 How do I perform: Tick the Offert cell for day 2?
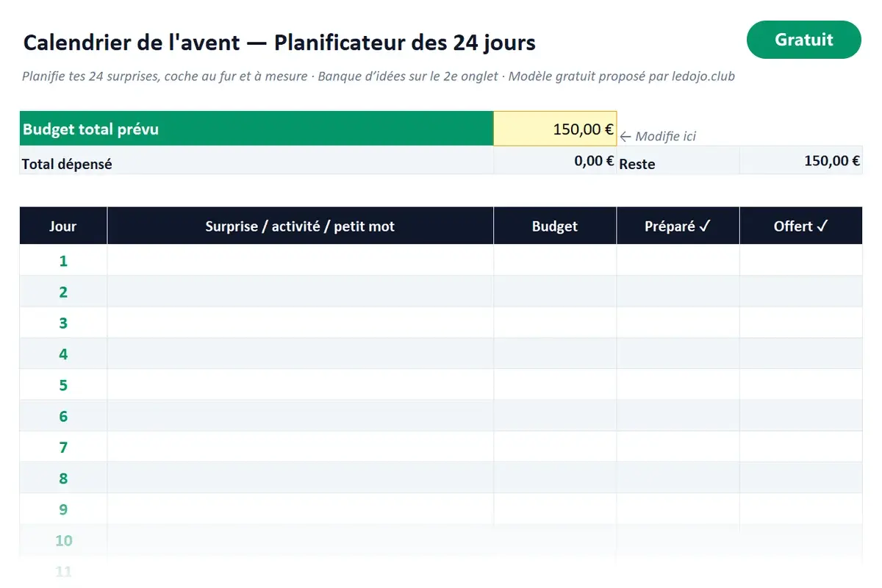pos(801,291)
